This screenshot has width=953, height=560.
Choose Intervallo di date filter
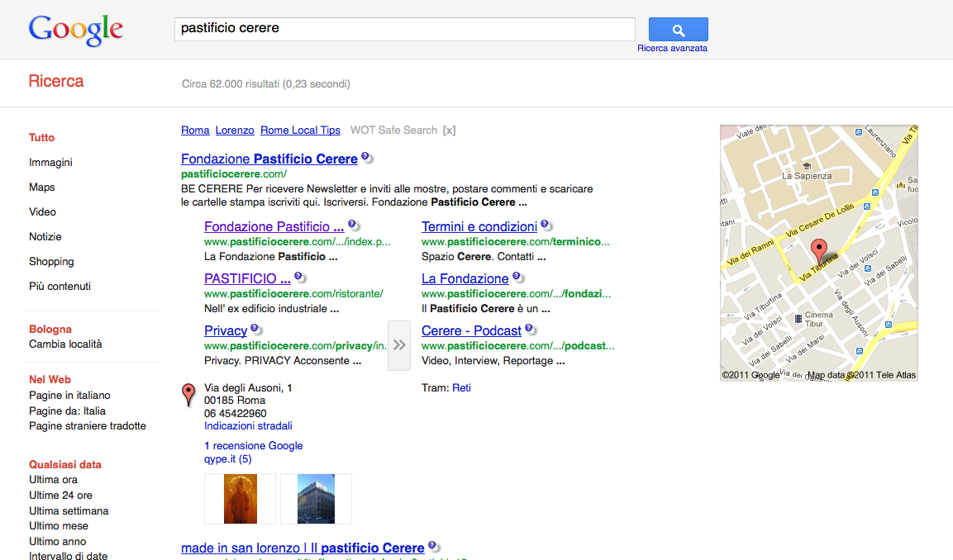click(x=68, y=555)
